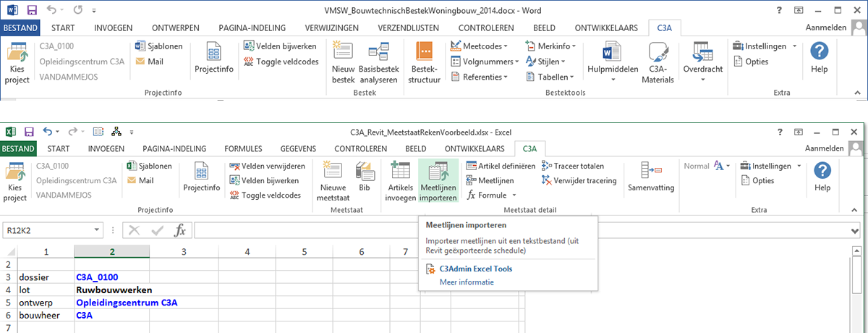Open the GEGEVENS tab in Excel

click(299, 148)
